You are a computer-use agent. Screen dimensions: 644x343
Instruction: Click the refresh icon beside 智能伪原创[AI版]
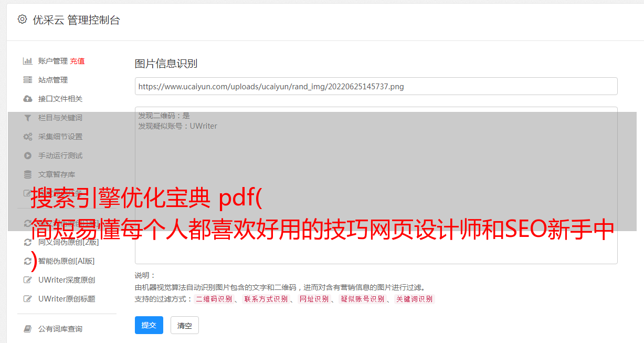click(28, 261)
